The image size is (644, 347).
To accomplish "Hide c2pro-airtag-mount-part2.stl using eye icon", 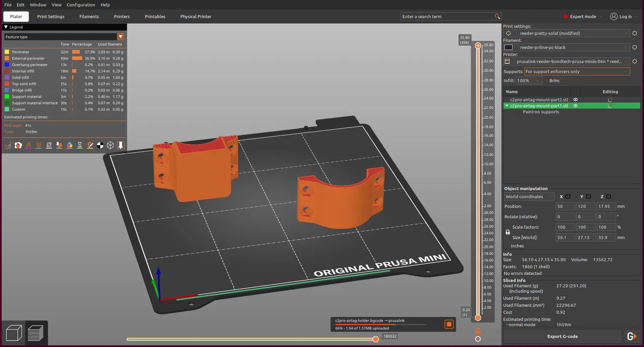I will coord(576,100).
